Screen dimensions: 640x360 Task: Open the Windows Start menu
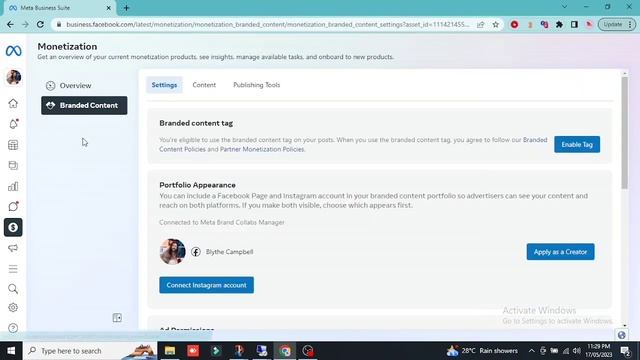(11, 351)
